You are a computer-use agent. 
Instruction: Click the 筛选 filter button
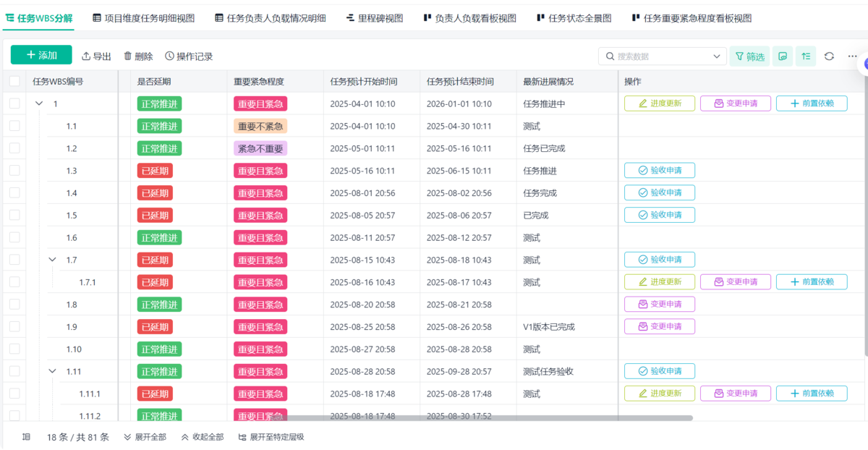pos(749,56)
